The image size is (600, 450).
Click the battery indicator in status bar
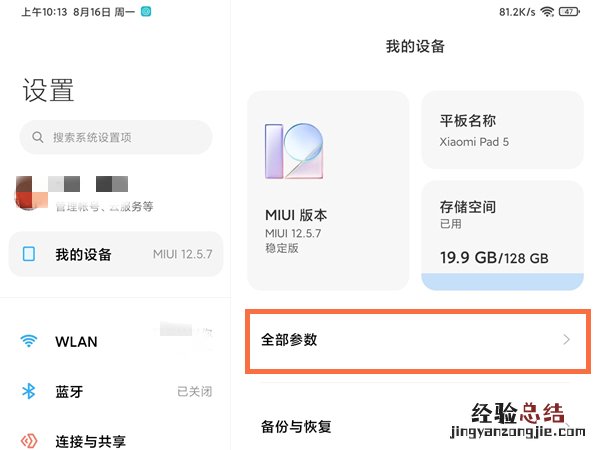(571, 12)
